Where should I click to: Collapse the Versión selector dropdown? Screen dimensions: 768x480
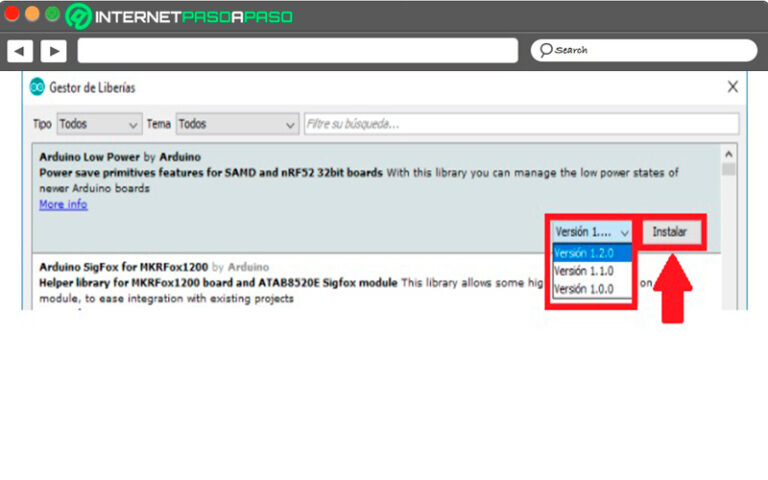(592, 231)
